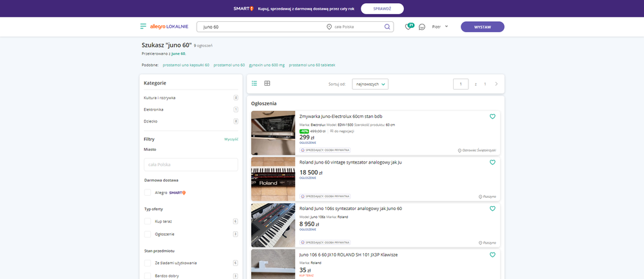
Task: Tick the Kup teraz checkbox
Action: coord(148,221)
